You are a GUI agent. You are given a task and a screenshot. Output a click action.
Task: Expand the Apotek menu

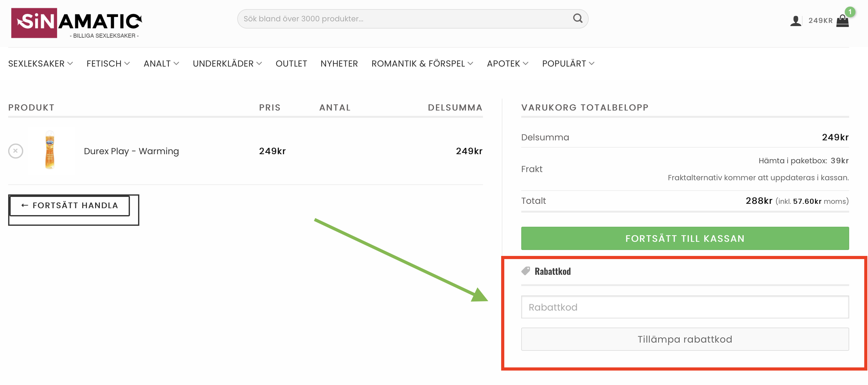[507, 64]
